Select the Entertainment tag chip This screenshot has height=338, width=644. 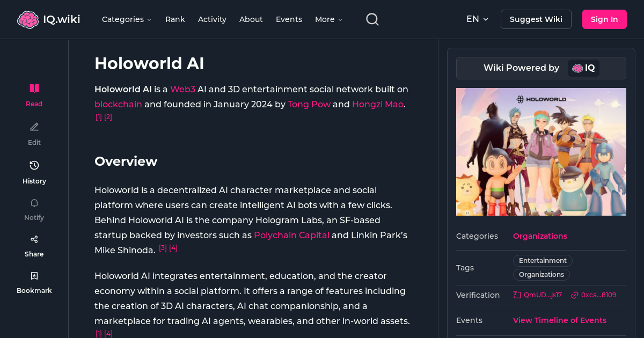pos(543,260)
